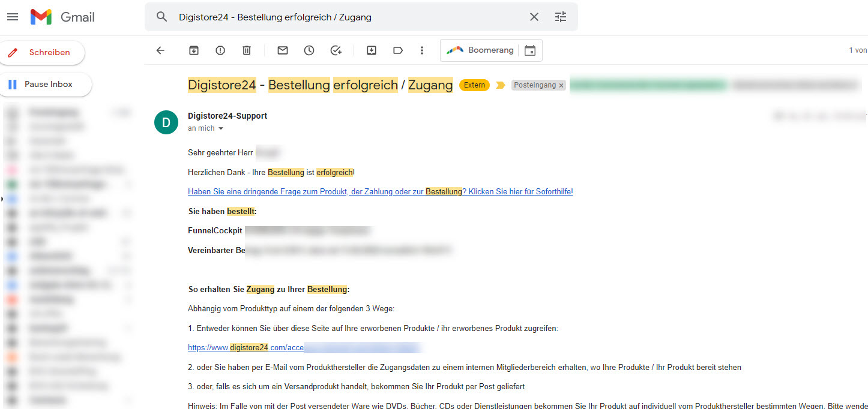Click the 'Sie haben bestellt:' text
Image resolution: width=868 pixels, height=409 pixels.
tap(223, 211)
